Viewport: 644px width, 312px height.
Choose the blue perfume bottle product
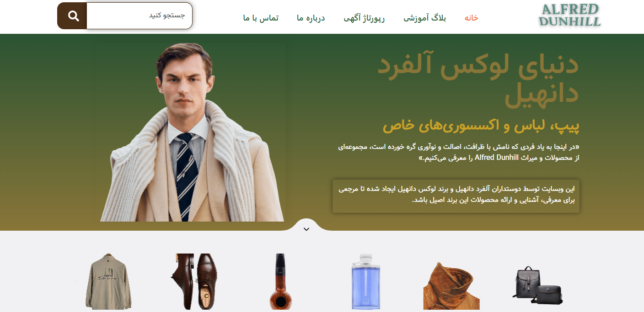click(365, 281)
